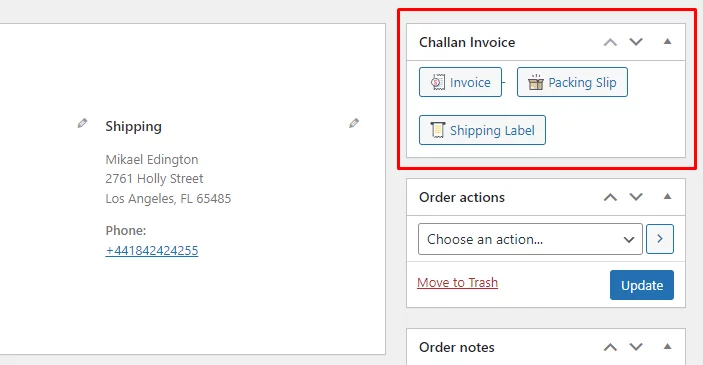Move Order actions panel down

tap(636, 197)
